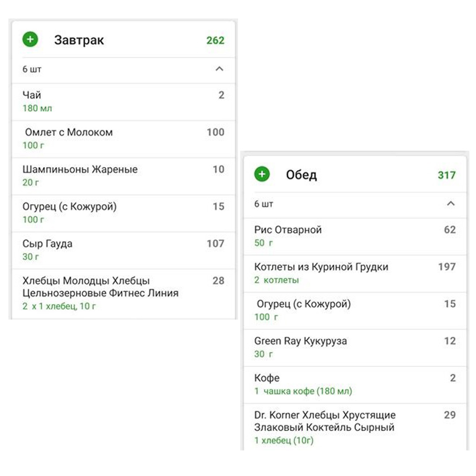Image resolution: width=476 pixels, height=476 pixels.
Task: Tap the 262 breakfast calorie total
Action: pyautogui.click(x=215, y=41)
